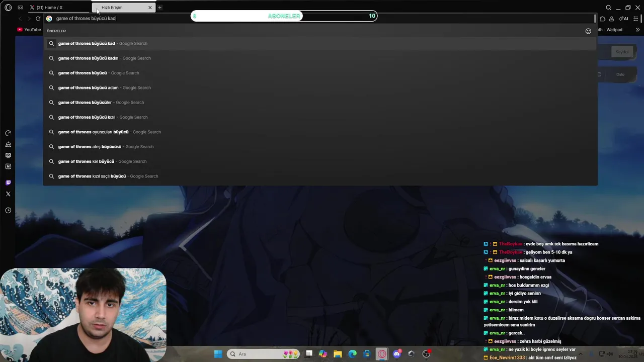Screen dimensions: 644x362
Task: Choose suggestion 'game of thrones oyuncuları büyücü'
Action: 320,132
